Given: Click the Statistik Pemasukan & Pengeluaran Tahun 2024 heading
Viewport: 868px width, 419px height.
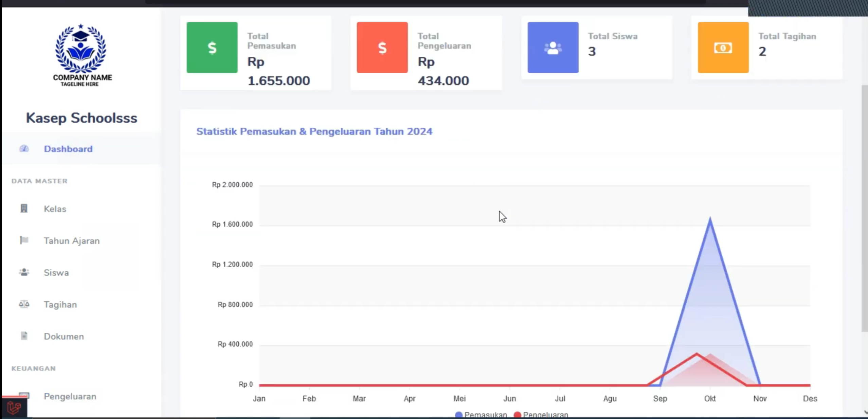Looking at the screenshot, I should coord(314,131).
